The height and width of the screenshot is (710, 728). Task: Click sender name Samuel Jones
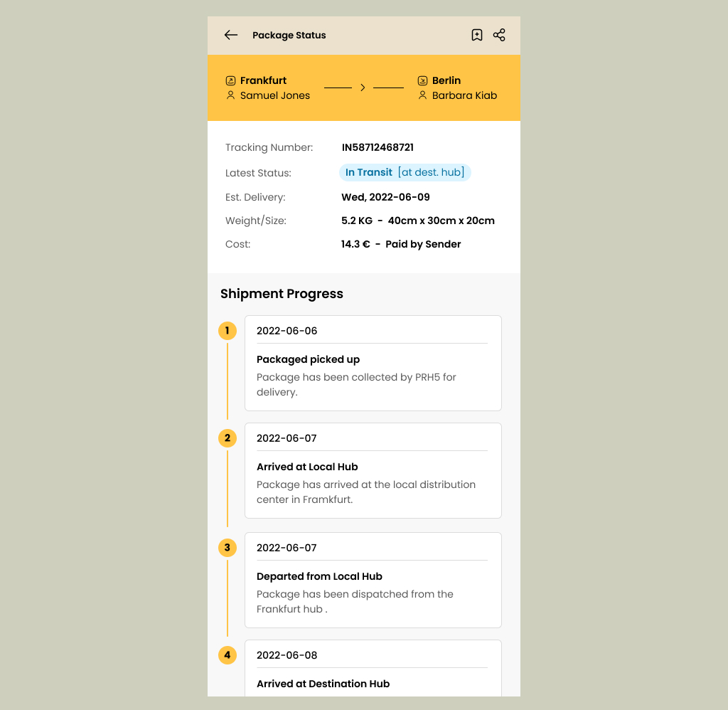[x=275, y=95]
